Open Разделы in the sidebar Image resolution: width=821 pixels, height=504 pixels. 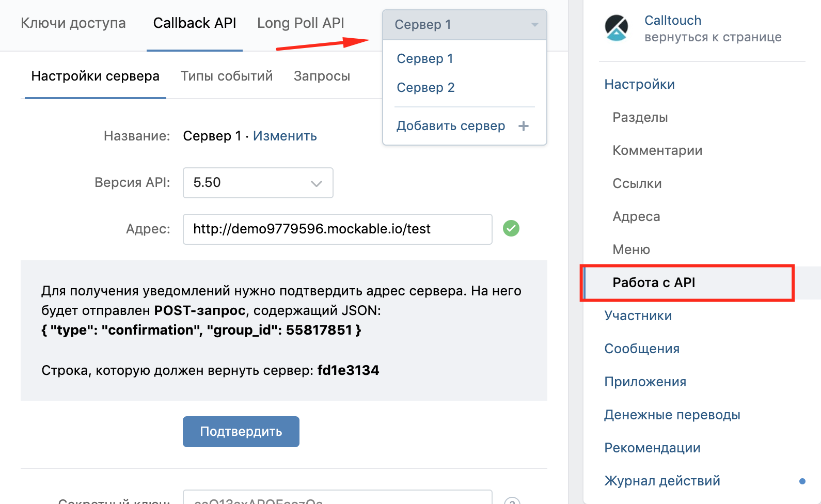click(640, 118)
